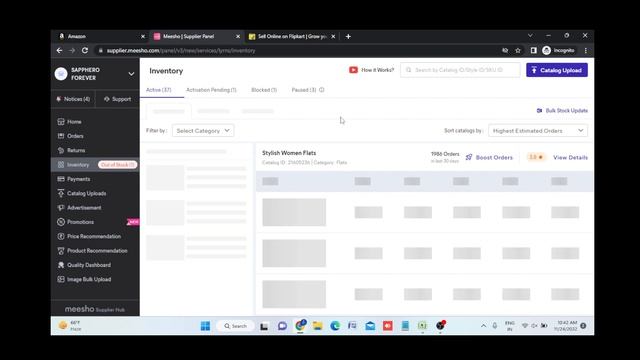This screenshot has height=360, width=640.
Task: Click the info icon beside Paused
Action: 322,90
